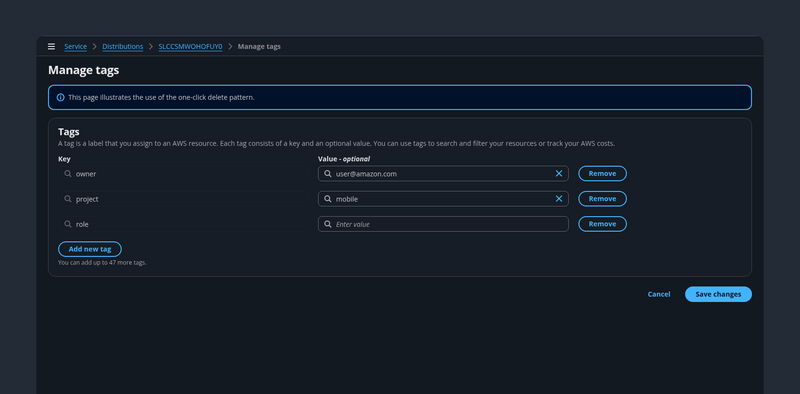Screen dimensions: 800x394
Task: Open the hamburger navigation menu icon
Action: tap(51, 46)
